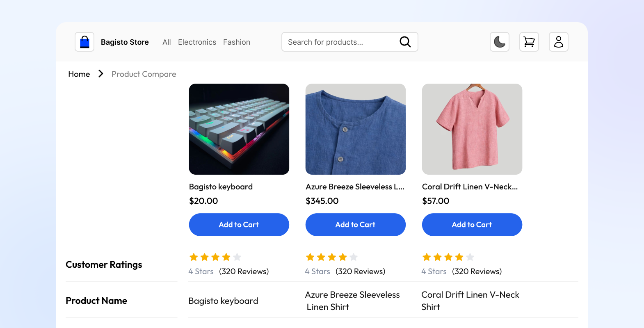Click (320 Reviews) under Bagisto keyboard
Image resolution: width=644 pixels, height=328 pixels.
pos(244,271)
